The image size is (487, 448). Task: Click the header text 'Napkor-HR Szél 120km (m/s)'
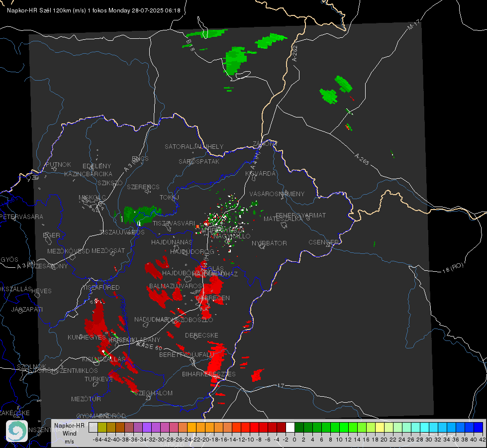pyautogui.click(x=47, y=10)
